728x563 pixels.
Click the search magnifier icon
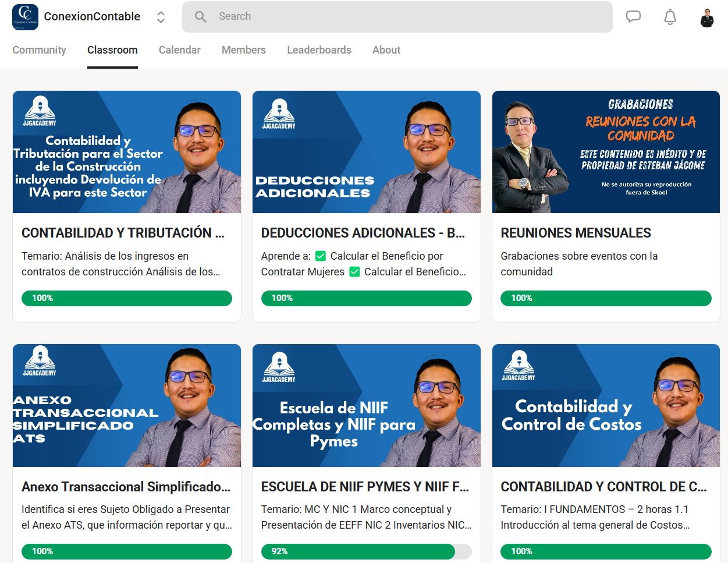200,17
